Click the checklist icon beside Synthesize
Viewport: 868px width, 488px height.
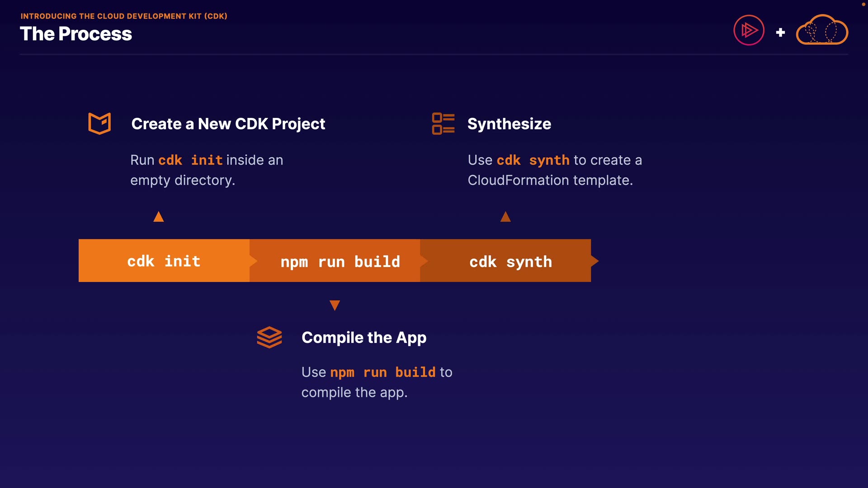[x=443, y=124]
